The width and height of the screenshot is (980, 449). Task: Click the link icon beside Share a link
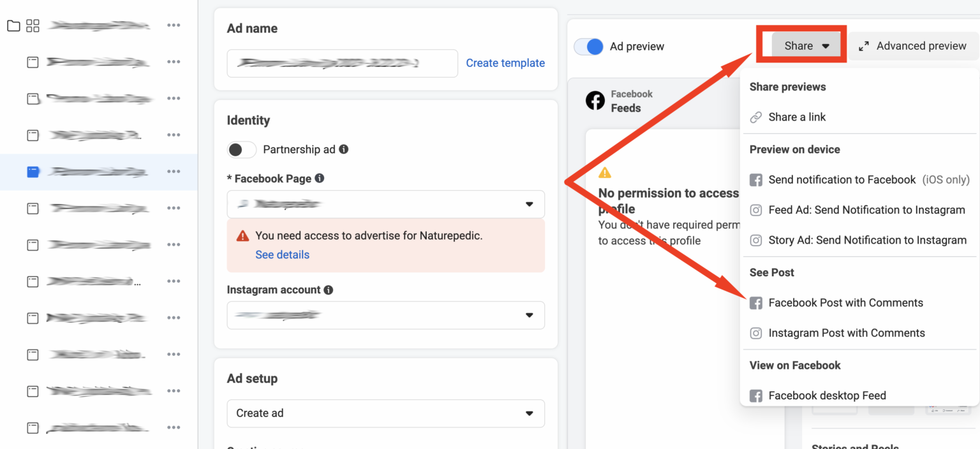756,117
